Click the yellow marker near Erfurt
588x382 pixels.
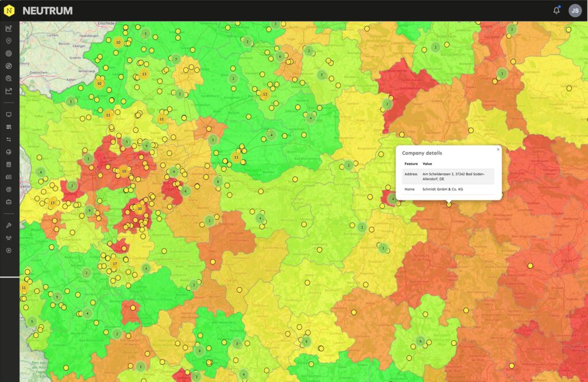[530, 265]
